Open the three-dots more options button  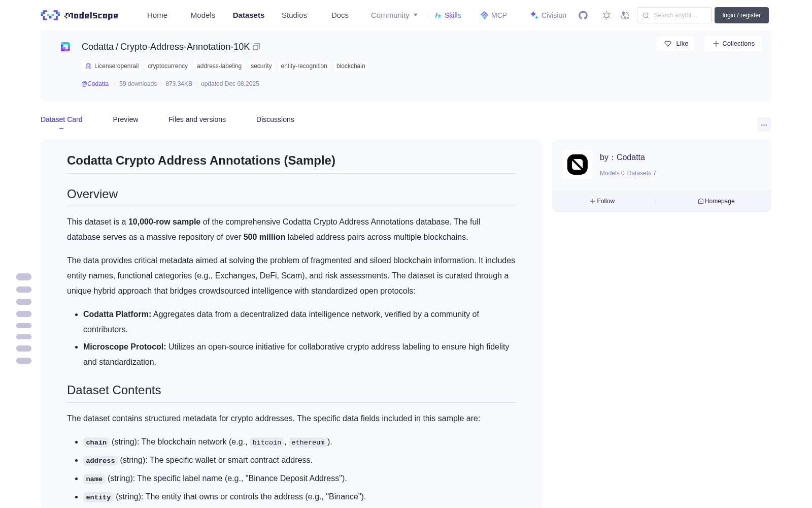pyautogui.click(x=764, y=124)
